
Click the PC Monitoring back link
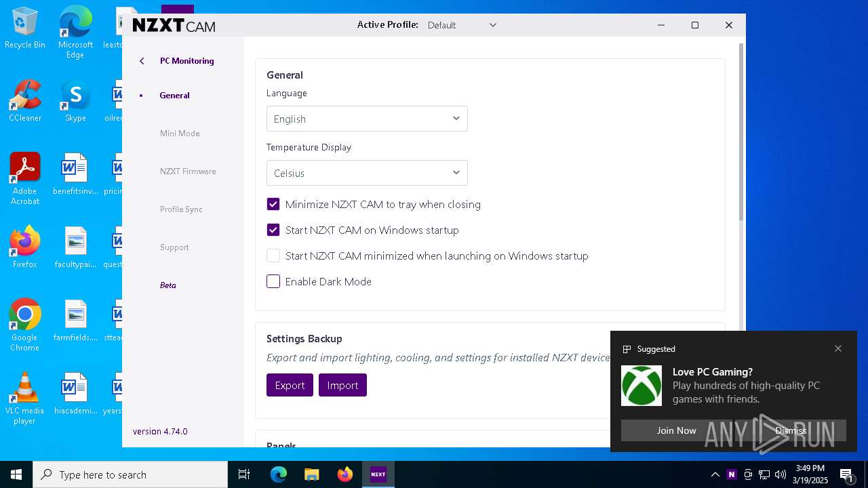point(187,61)
